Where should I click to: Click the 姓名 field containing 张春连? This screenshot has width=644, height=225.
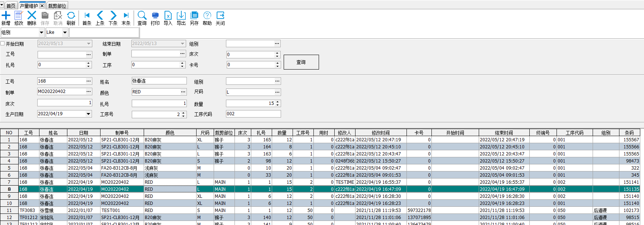tap(159, 81)
